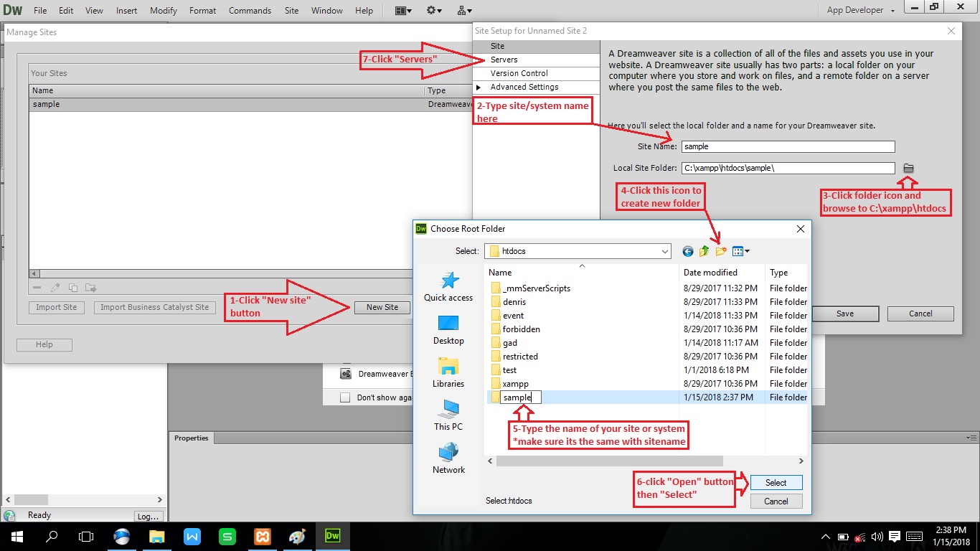Click Network in the places bar

click(x=448, y=459)
